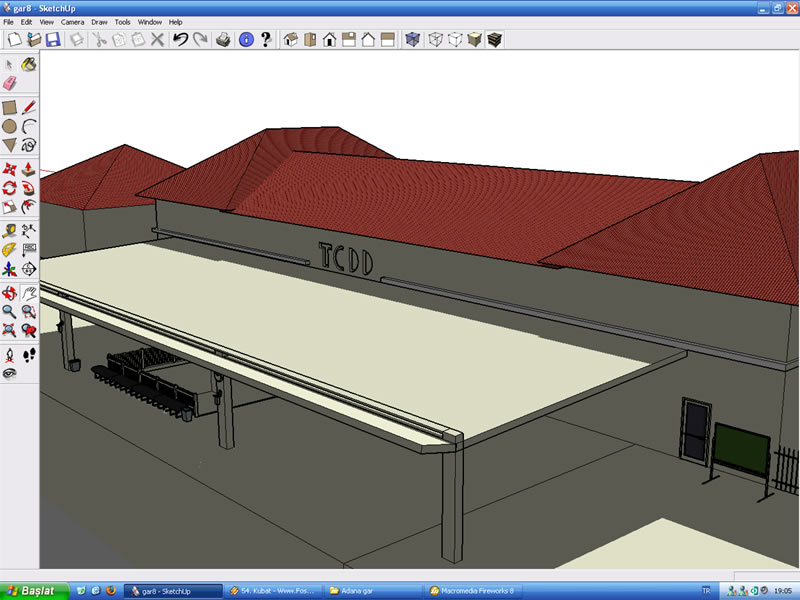
Task: Pick the Select arrow tool
Action: 9,64
